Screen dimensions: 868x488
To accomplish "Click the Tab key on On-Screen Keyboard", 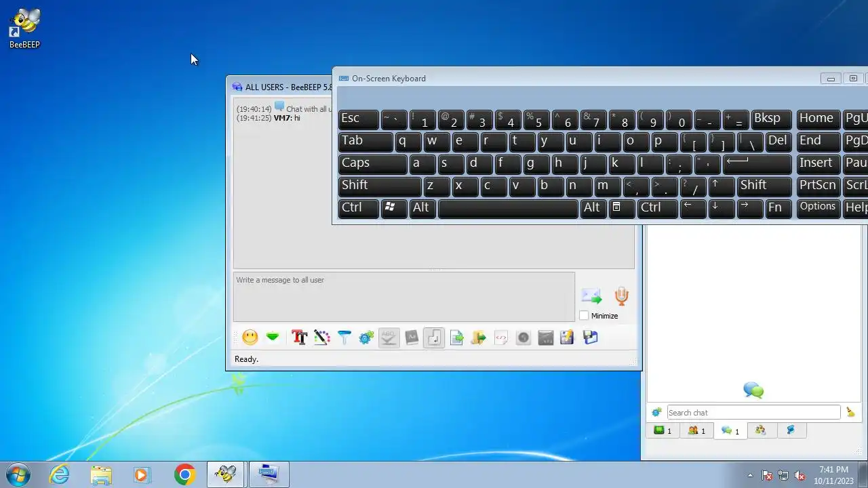I will coord(366,142).
